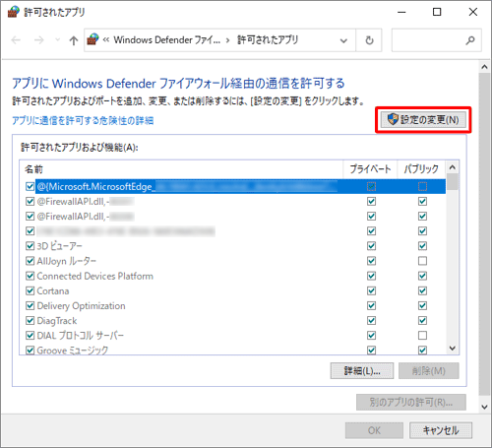Expand the address bar history dropdown
The image size is (492, 448).
(x=343, y=40)
